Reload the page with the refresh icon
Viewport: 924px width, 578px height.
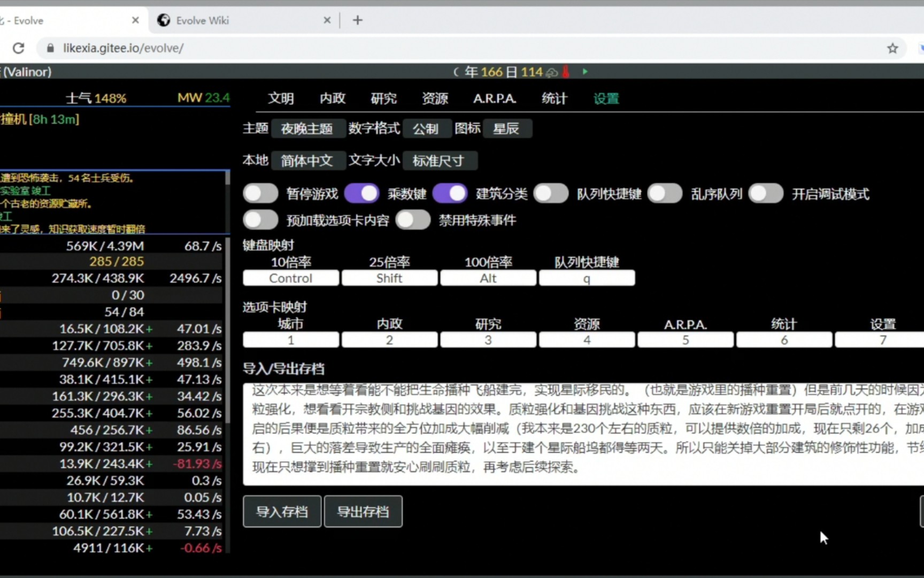(x=19, y=48)
